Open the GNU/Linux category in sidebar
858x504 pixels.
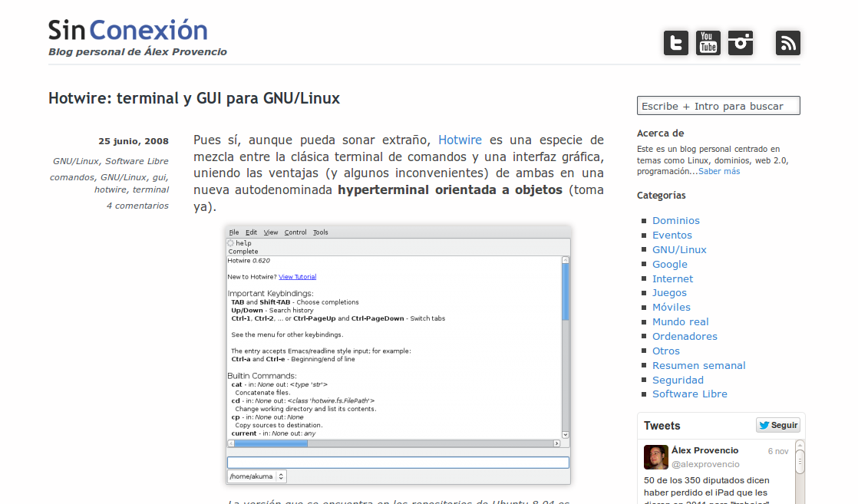point(679,249)
